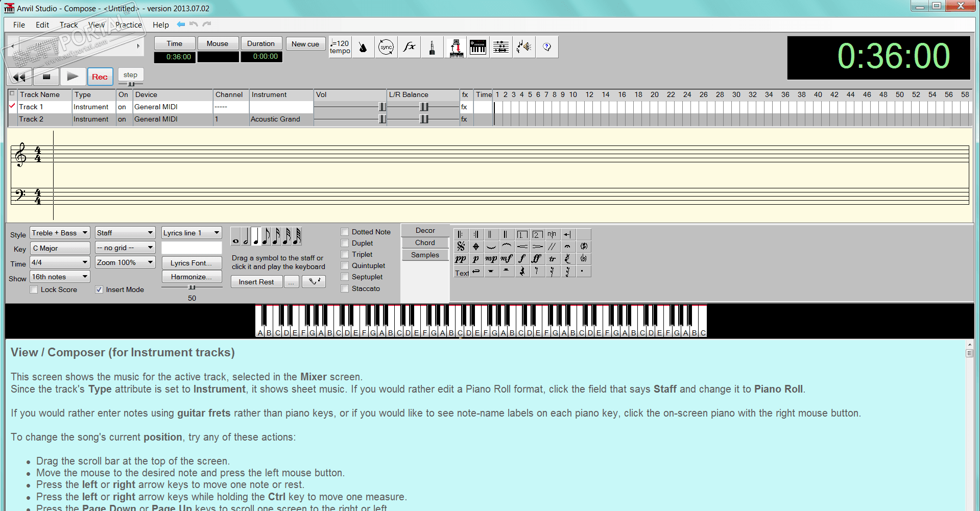Open the fx effects toolbar icon
The image size is (980, 511).
pos(409,47)
